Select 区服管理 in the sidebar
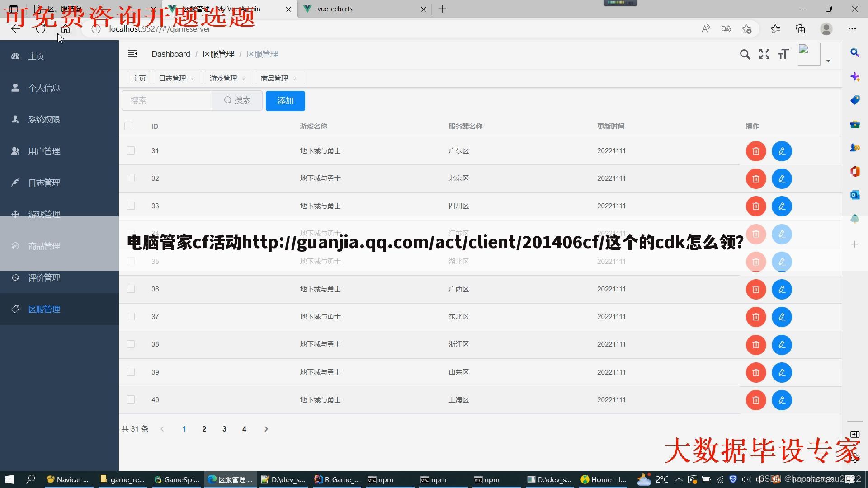868x488 pixels. click(59, 309)
